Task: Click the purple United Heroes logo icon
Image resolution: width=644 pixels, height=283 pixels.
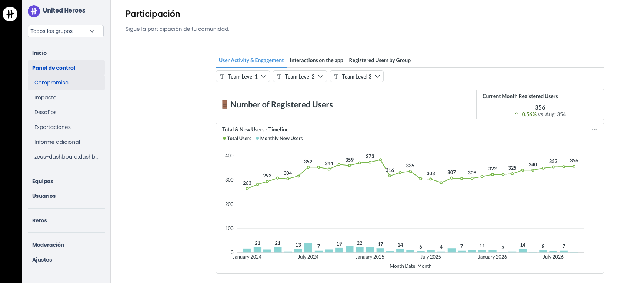Action: pos(34,11)
